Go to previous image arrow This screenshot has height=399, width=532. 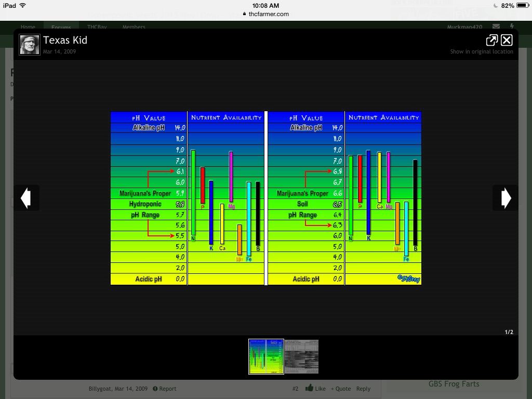click(26, 198)
